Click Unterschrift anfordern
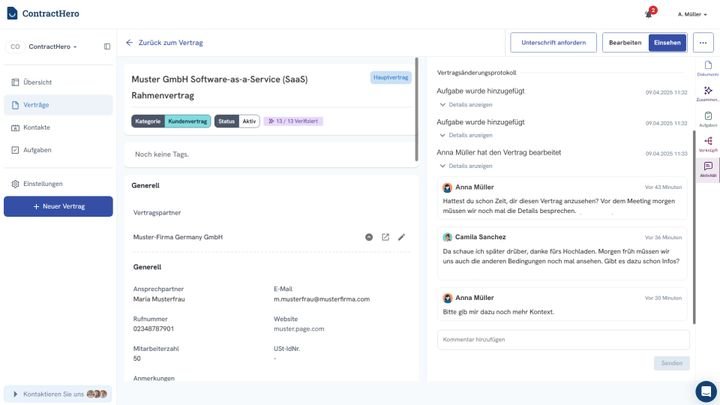 [553, 43]
